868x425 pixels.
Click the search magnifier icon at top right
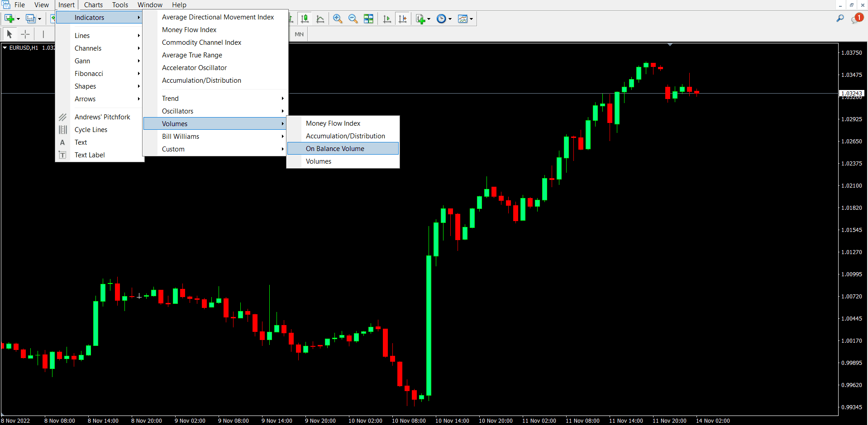pyautogui.click(x=840, y=19)
